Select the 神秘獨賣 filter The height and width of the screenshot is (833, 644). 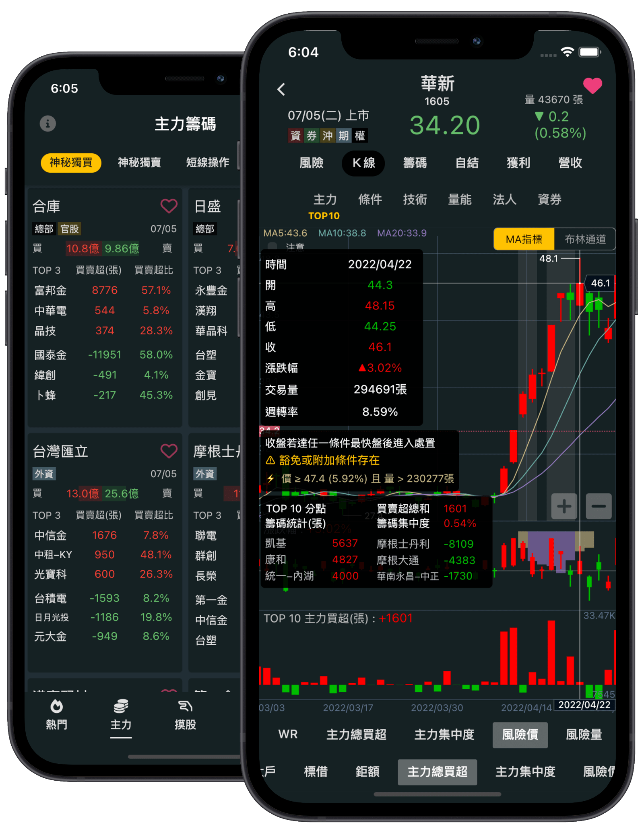[139, 163]
